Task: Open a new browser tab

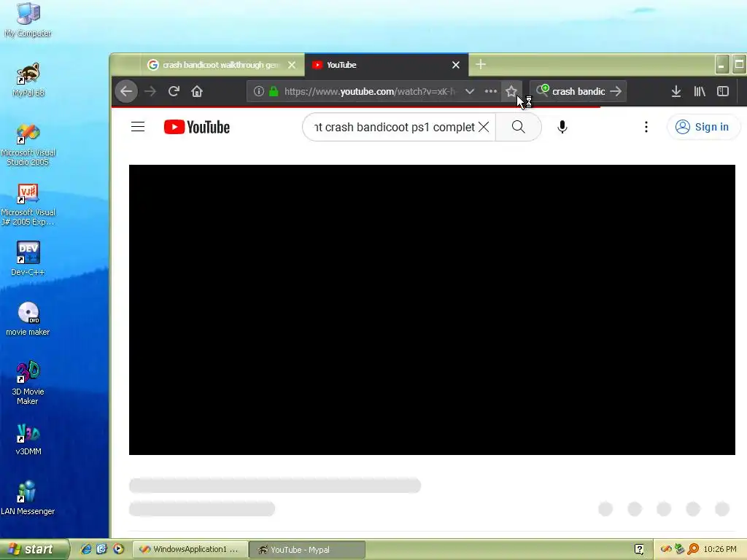Action: (481, 64)
